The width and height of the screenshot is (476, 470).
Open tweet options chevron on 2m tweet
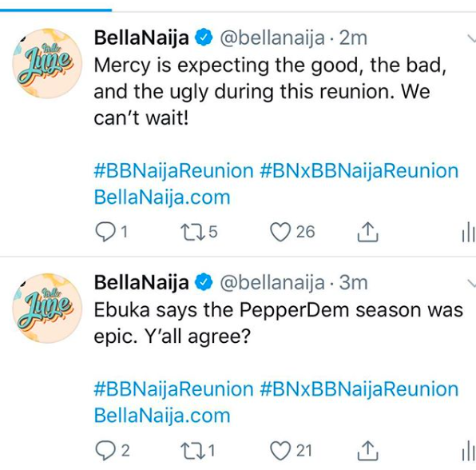(471, 38)
